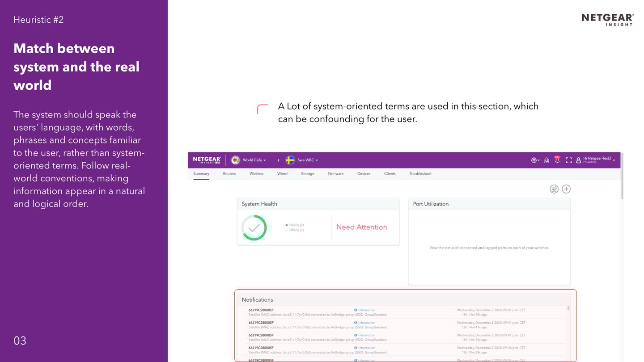The image size is (644, 362).
Task: Click the World Cafe organization avatar icon
Action: [x=235, y=160]
